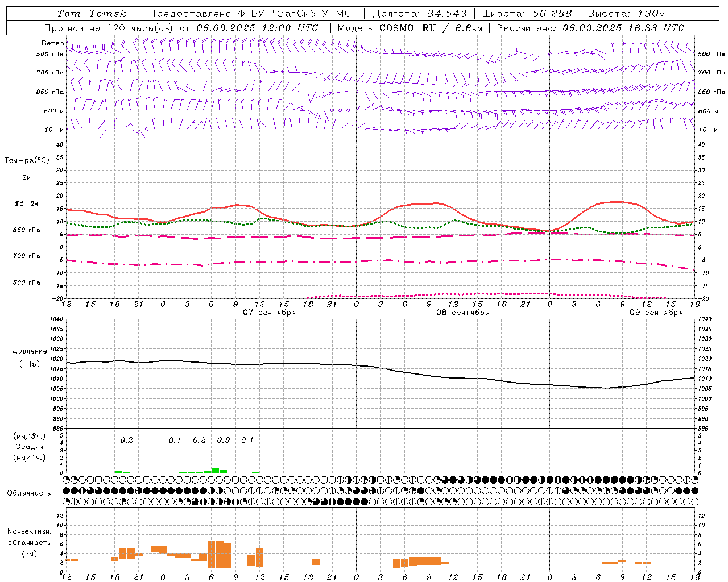The height and width of the screenshot is (582, 728).
Task: Click the forecast start 06.09.2025 12:00 UTC
Action: [257, 28]
